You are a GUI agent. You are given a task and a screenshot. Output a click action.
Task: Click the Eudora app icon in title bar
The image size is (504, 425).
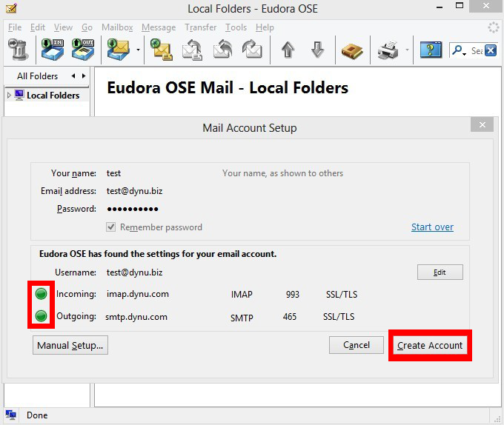[x=11, y=8]
